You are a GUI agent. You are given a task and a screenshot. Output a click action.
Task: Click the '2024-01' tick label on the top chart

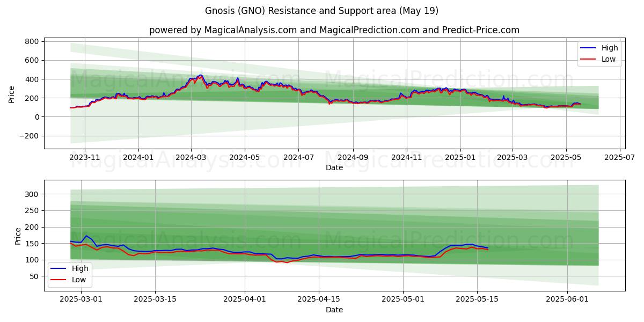click(138, 158)
